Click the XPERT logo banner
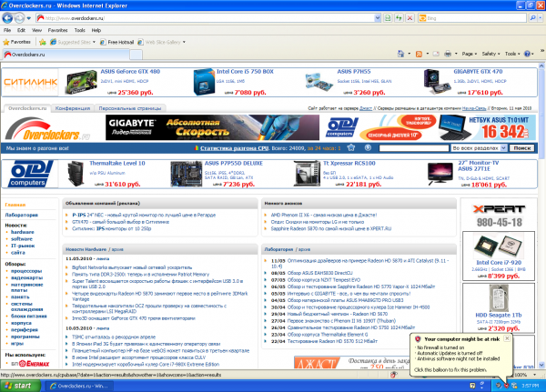Screen dimensions: 546x392 499,209
